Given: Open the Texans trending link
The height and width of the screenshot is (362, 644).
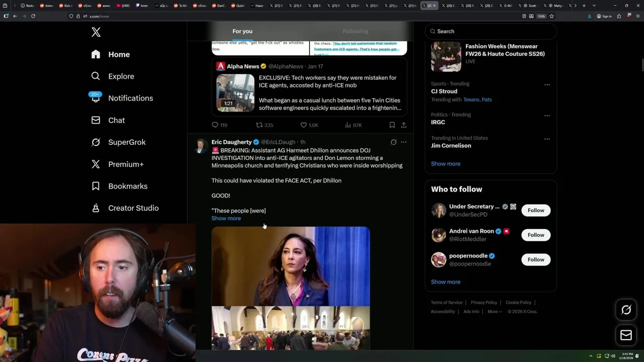Looking at the screenshot, I should [471, 100].
